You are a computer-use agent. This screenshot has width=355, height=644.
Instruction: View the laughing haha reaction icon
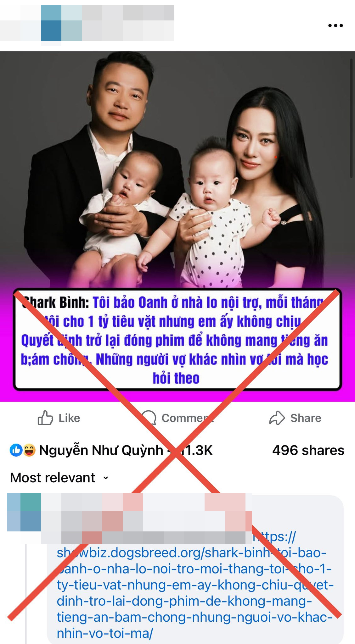(29, 450)
